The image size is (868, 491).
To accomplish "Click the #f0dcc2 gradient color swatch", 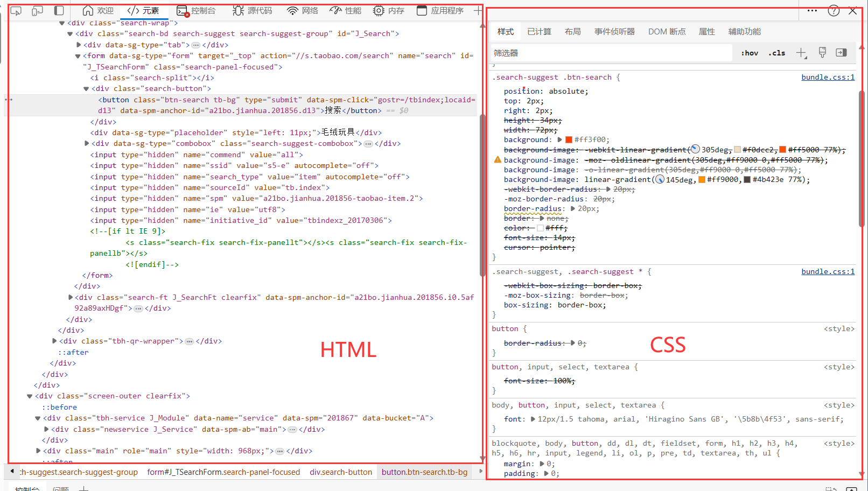I will (x=737, y=150).
